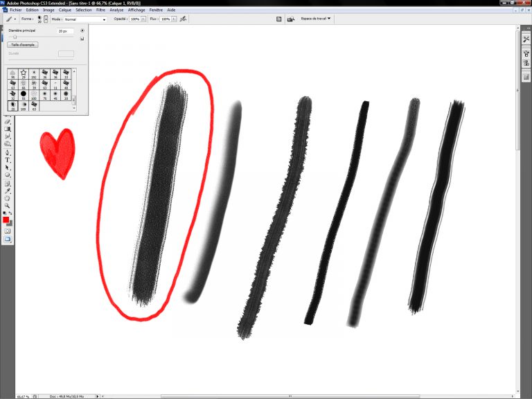
Task: Open the tool presets panel in right dock
Action: pos(526,39)
